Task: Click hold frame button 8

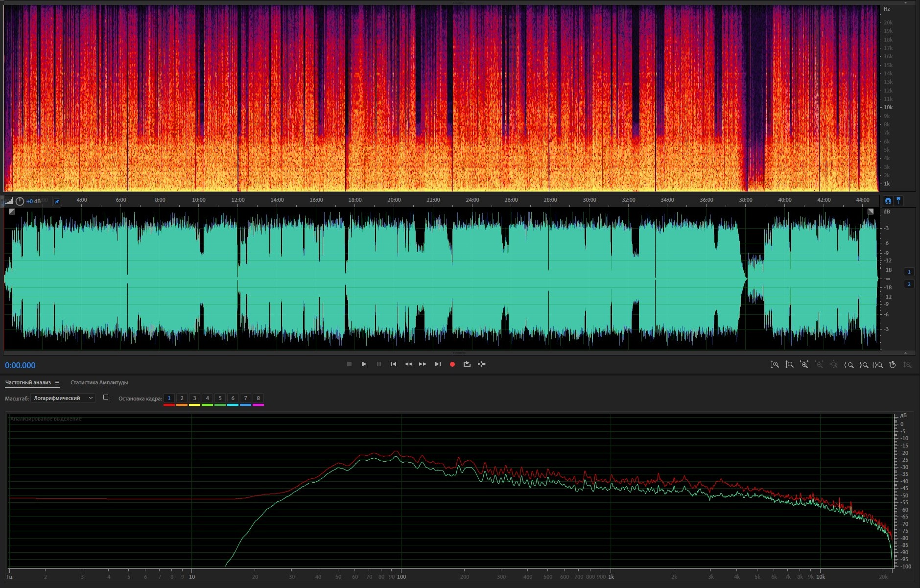Action: tap(258, 399)
